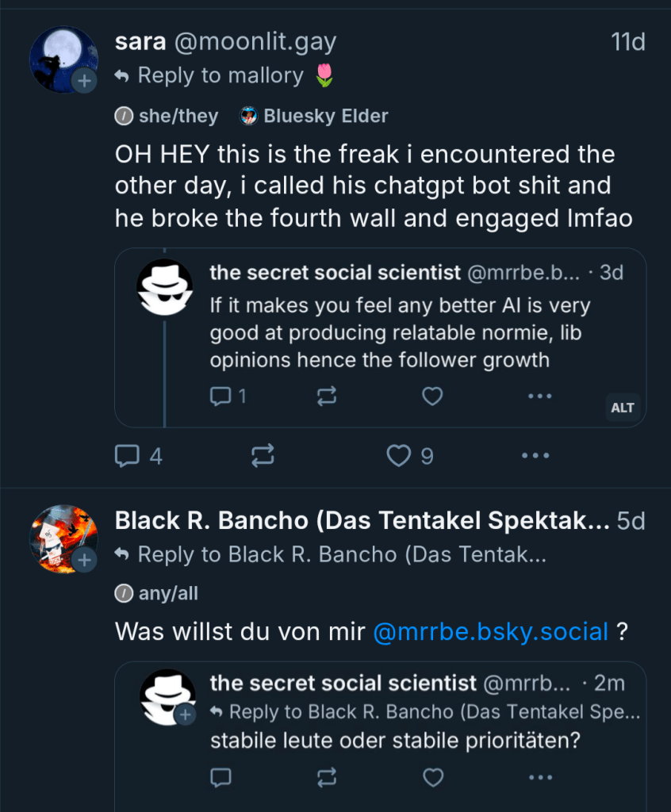Follow Black R. Bancho via avatar plus badge
671x812 pixels.
(84, 560)
